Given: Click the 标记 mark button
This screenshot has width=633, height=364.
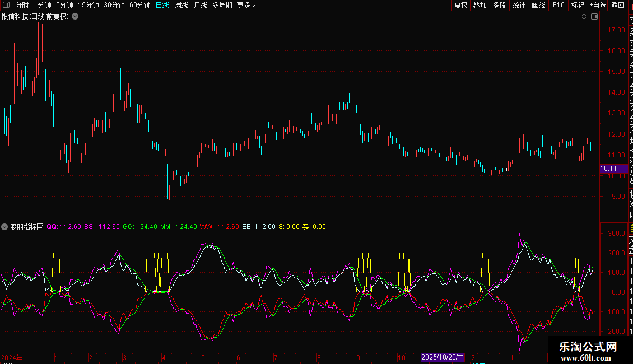Looking at the screenshot, I should click(x=578, y=5).
